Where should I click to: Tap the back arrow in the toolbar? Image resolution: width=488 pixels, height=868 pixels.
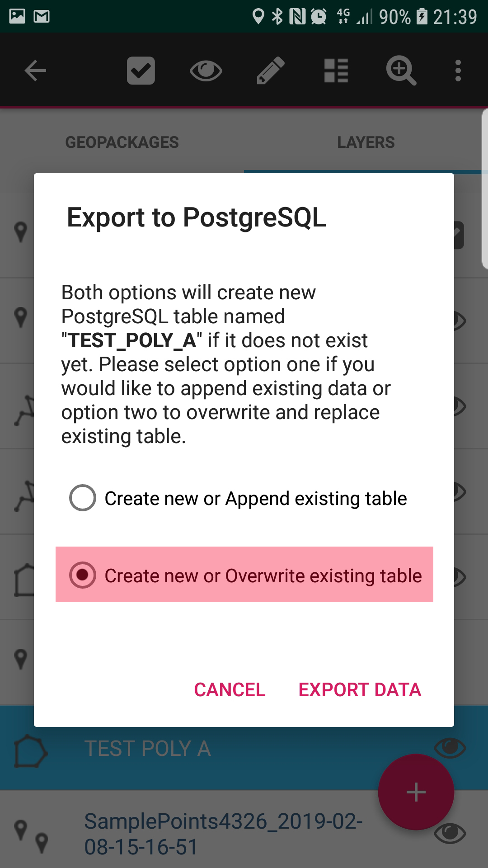(x=35, y=71)
